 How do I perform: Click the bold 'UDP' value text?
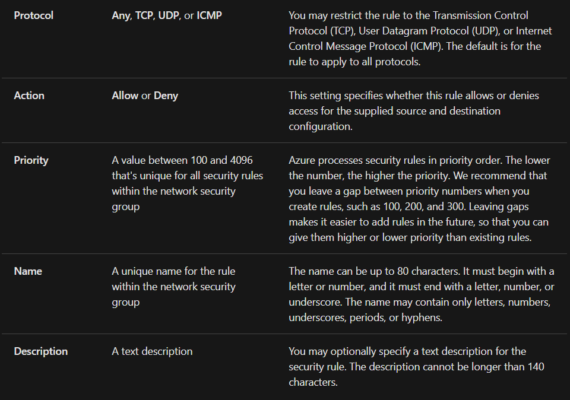click(x=169, y=16)
